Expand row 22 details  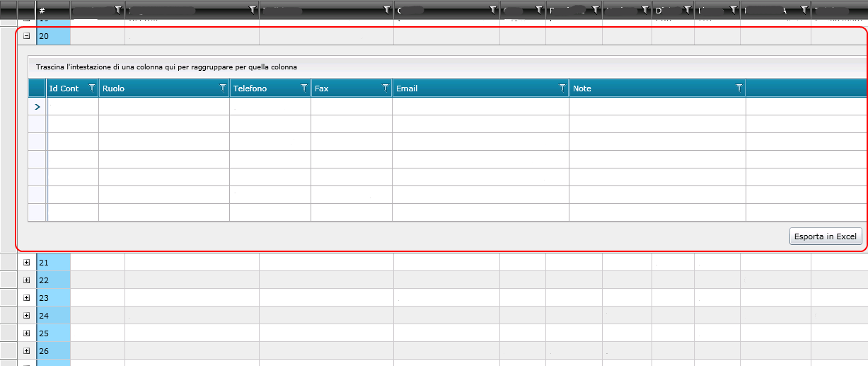click(x=27, y=280)
